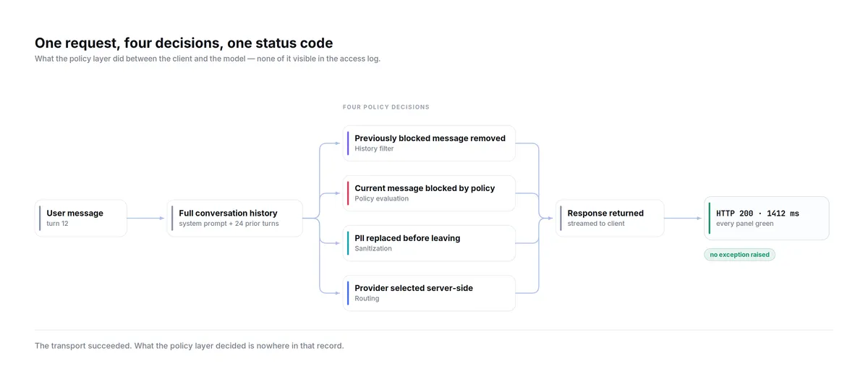
Task: Click the PII replaced before leaving card
Action: pos(429,243)
